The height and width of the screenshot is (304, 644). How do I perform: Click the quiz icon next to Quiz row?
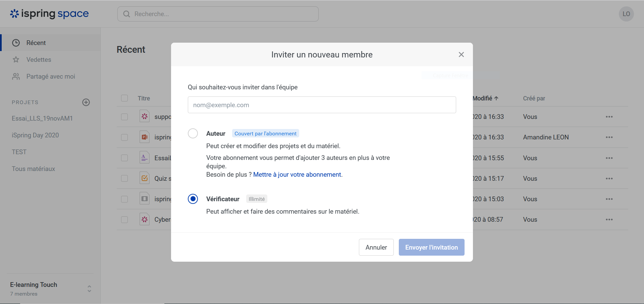tap(144, 178)
